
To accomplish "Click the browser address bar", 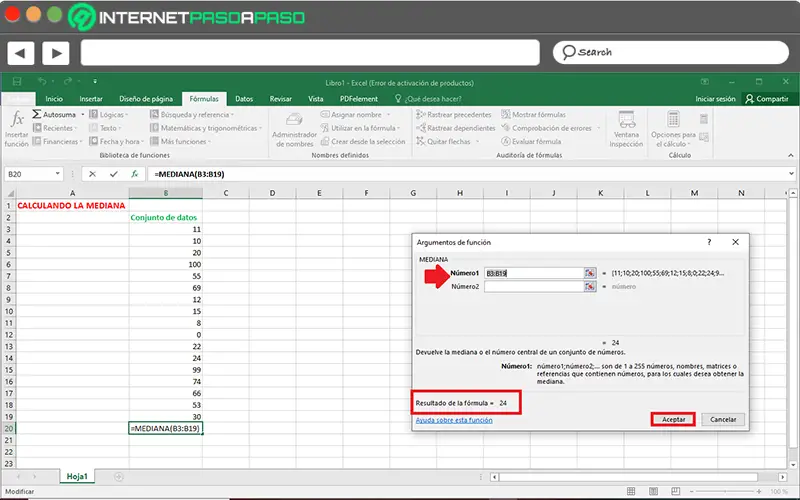I will coord(310,52).
